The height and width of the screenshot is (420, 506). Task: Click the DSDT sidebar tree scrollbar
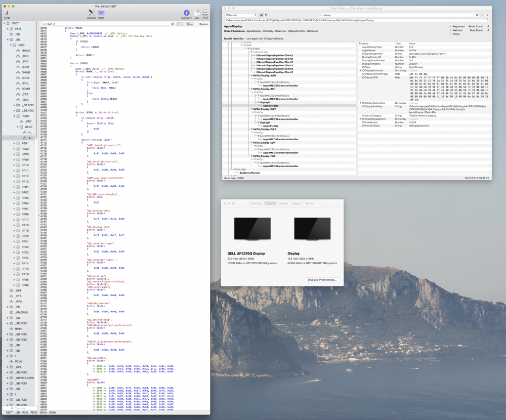click(x=37, y=80)
